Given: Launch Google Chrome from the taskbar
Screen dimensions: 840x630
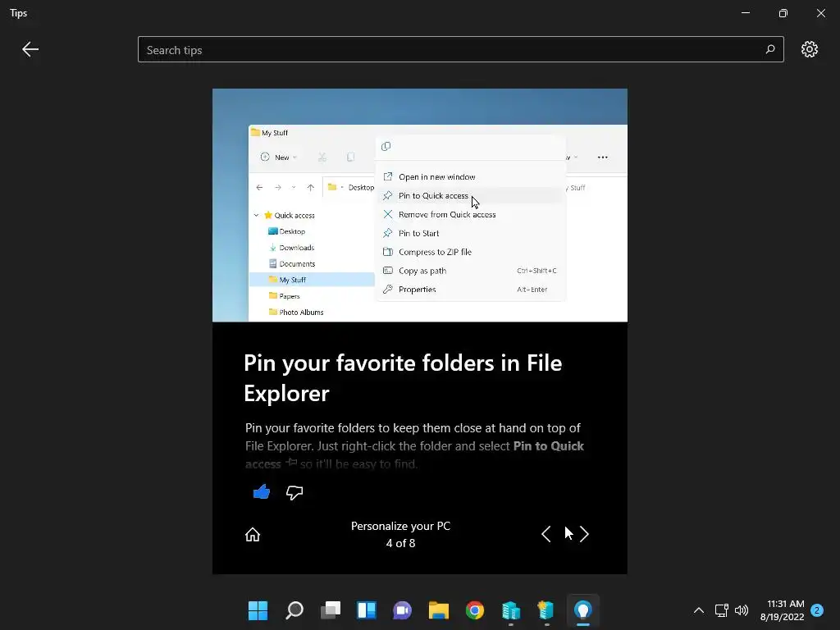Looking at the screenshot, I should pos(475,610).
